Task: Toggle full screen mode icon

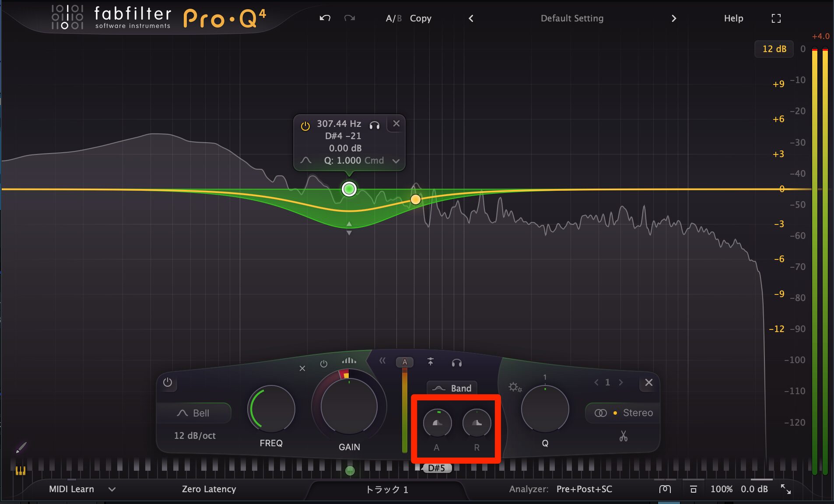Action: (x=776, y=18)
